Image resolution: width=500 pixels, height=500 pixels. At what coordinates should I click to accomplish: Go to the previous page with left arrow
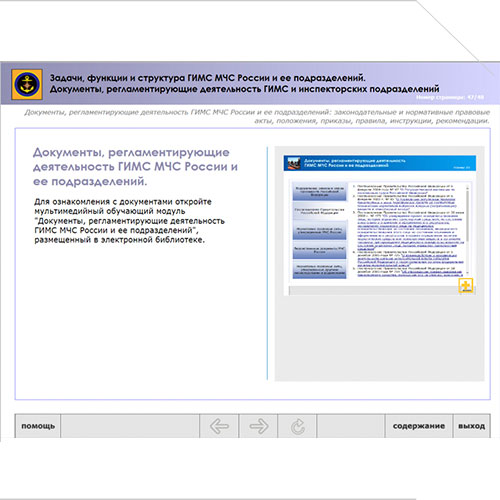(x=219, y=426)
